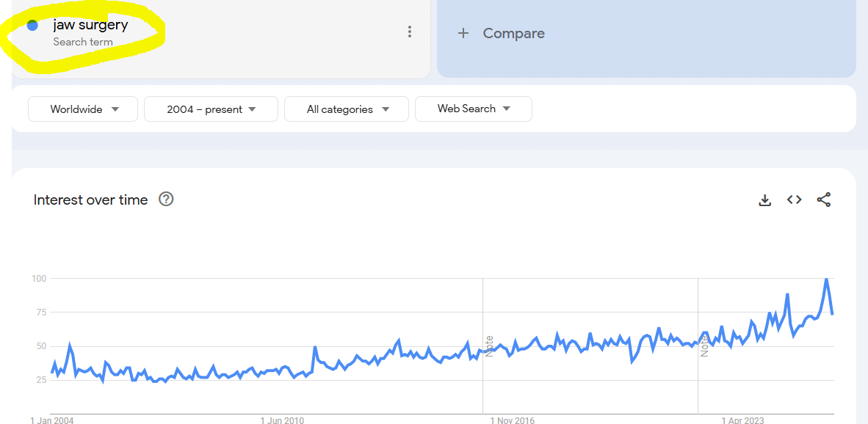Expand the Web Search type dropdown
Viewport: 868px width, 424px height.
click(x=474, y=109)
